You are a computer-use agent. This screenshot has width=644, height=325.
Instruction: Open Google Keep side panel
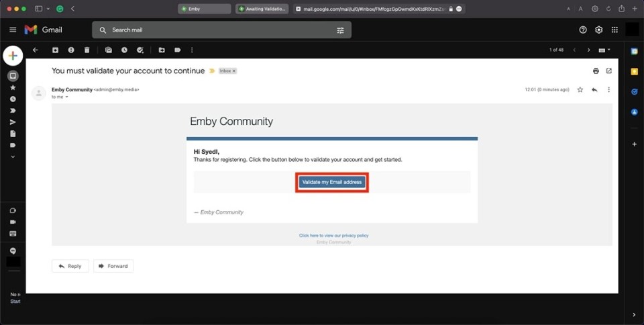click(634, 71)
